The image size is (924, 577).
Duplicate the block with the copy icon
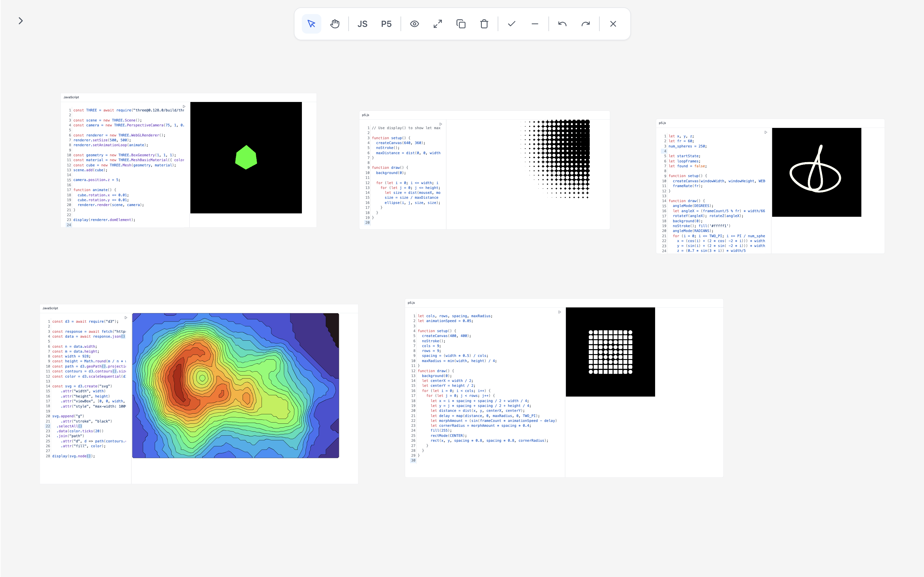pyautogui.click(x=461, y=24)
